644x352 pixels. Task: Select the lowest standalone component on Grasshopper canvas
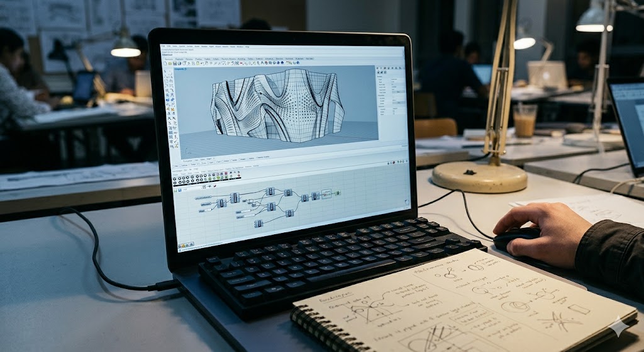click(258, 224)
